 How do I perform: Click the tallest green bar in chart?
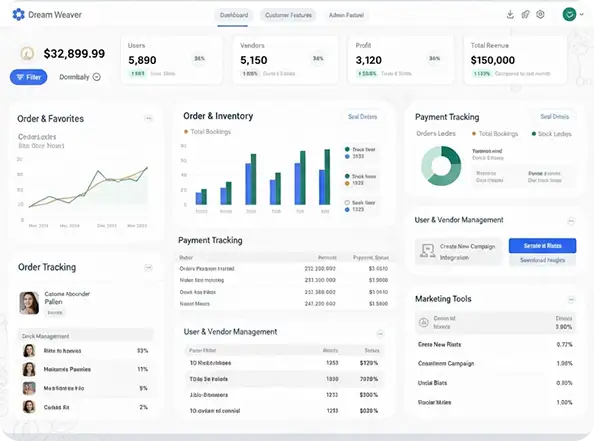pos(327,177)
